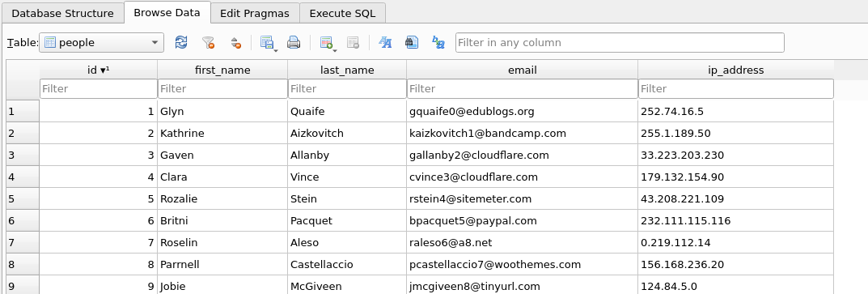Select the last_name cell Quaife
This screenshot has width=868, height=294.
tap(347, 112)
